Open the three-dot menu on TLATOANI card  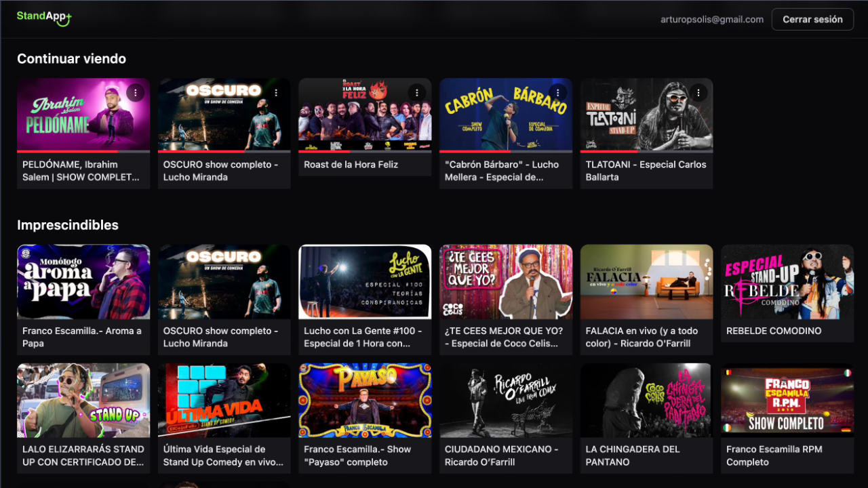(698, 92)
